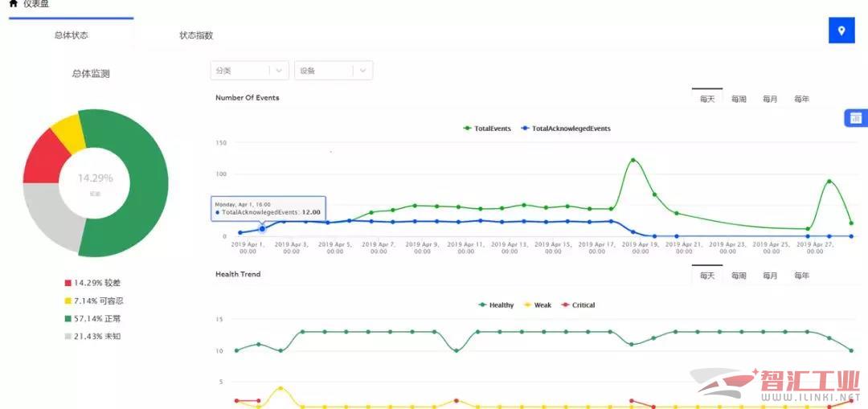Screen dimensions: 868x409
Task: Switch to the 状态指数 tab
Action: pos(196,35)
